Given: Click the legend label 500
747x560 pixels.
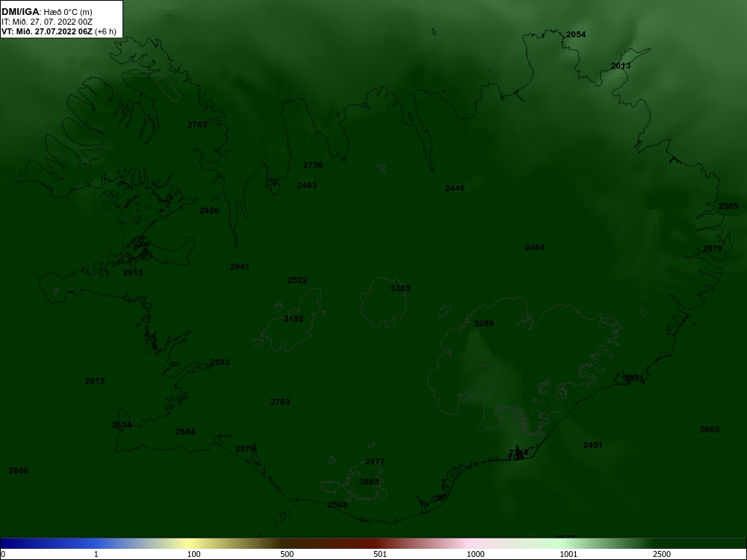Looking at the screenshot, I should tap(287, 554).
